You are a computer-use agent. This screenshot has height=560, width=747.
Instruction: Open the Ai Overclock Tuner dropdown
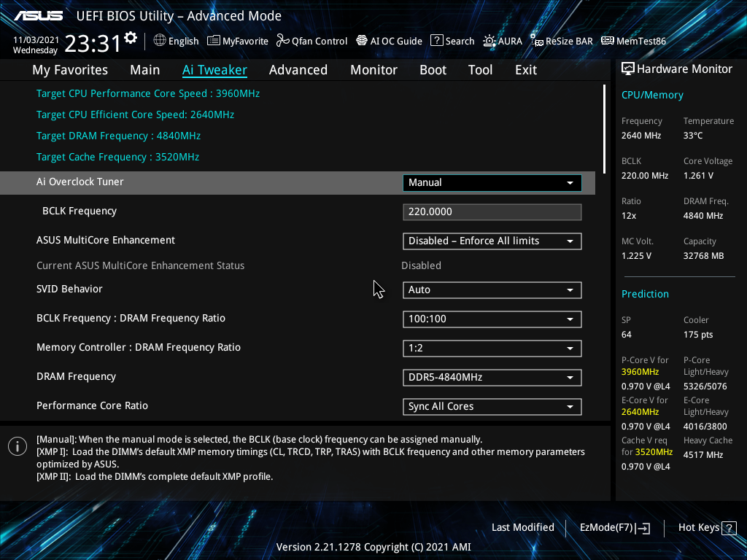coord(492,183)
